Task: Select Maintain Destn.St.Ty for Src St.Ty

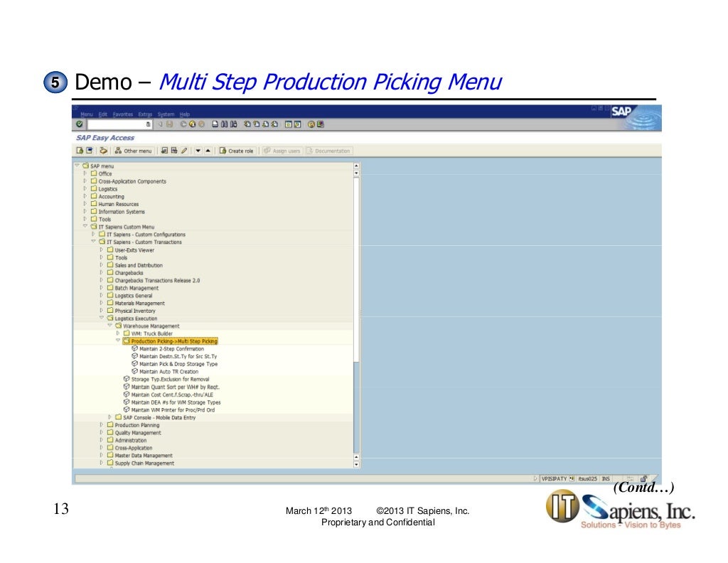Action: 178,356
